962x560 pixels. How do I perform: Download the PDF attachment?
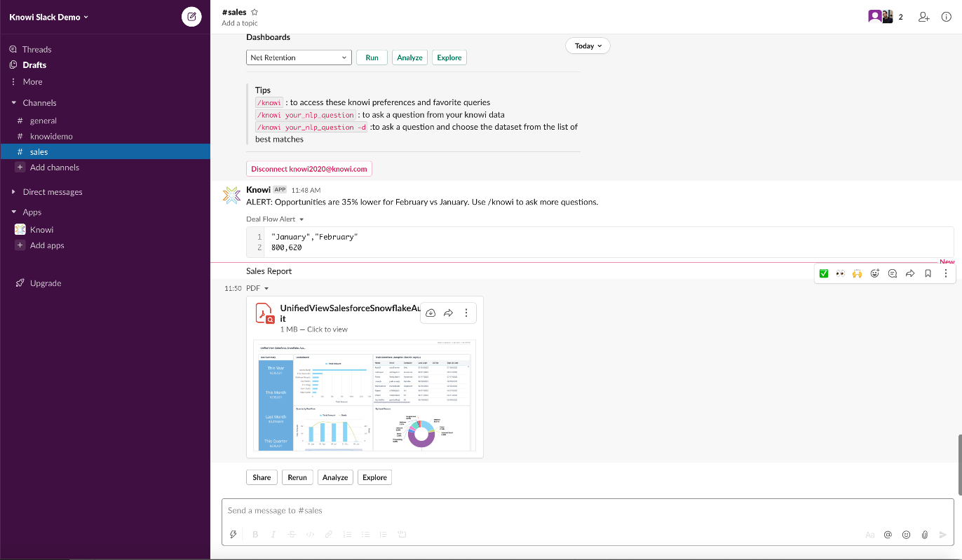point(431,313)
